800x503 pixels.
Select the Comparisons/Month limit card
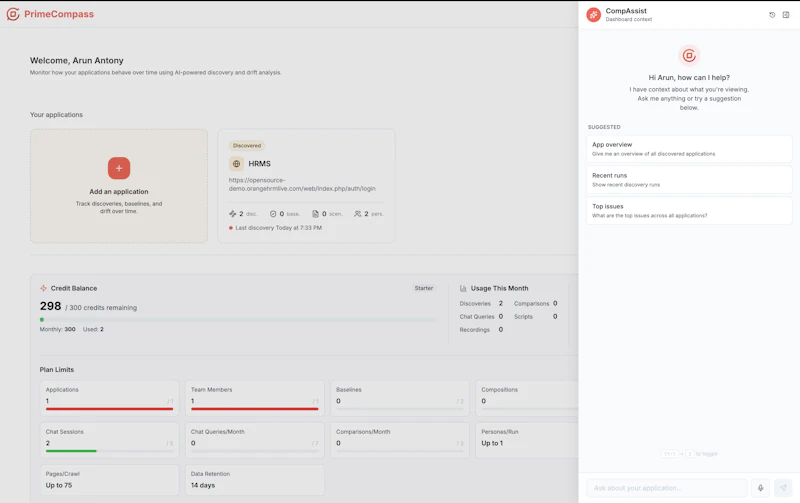click(x=399, y=440)
